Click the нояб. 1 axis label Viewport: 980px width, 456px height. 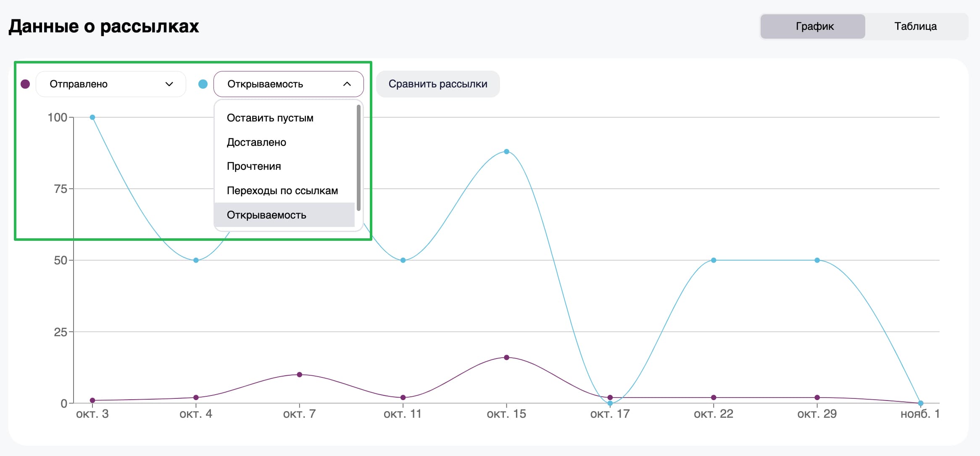[920, 414]
